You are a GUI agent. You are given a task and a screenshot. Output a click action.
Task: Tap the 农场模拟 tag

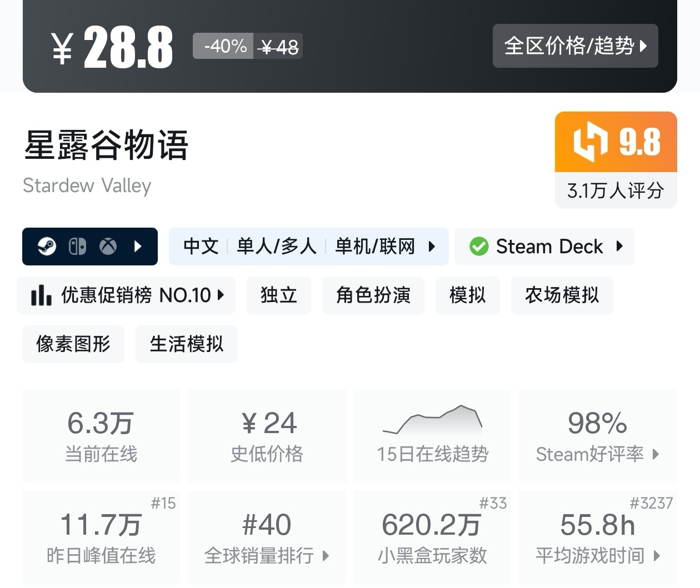point(562,295)
